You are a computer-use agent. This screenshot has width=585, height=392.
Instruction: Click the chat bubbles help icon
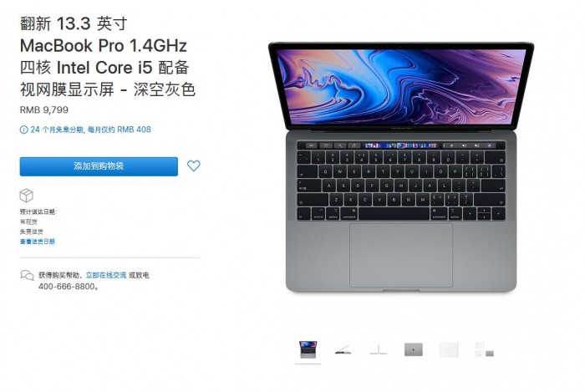[27, 275]
